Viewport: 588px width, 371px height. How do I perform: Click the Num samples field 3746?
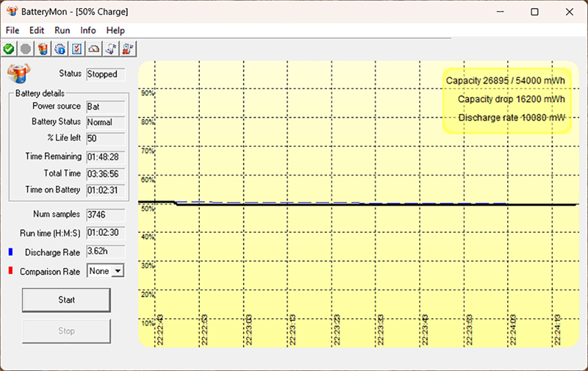(105, 215)
